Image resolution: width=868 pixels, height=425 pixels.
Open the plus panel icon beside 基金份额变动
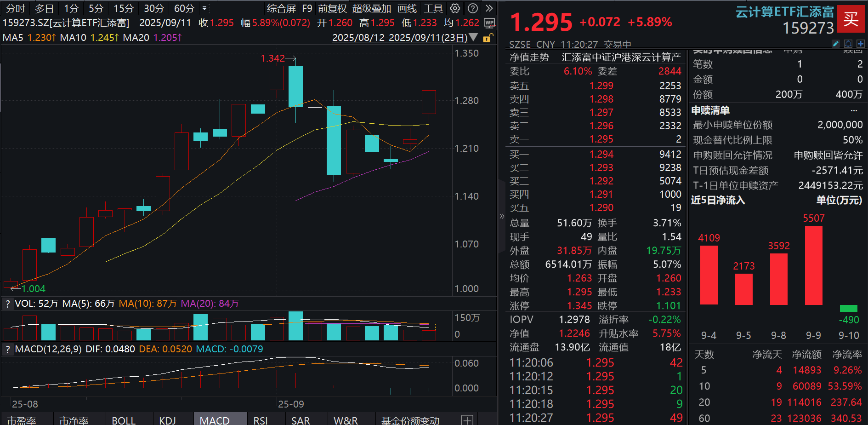click(x=467, y=419)
